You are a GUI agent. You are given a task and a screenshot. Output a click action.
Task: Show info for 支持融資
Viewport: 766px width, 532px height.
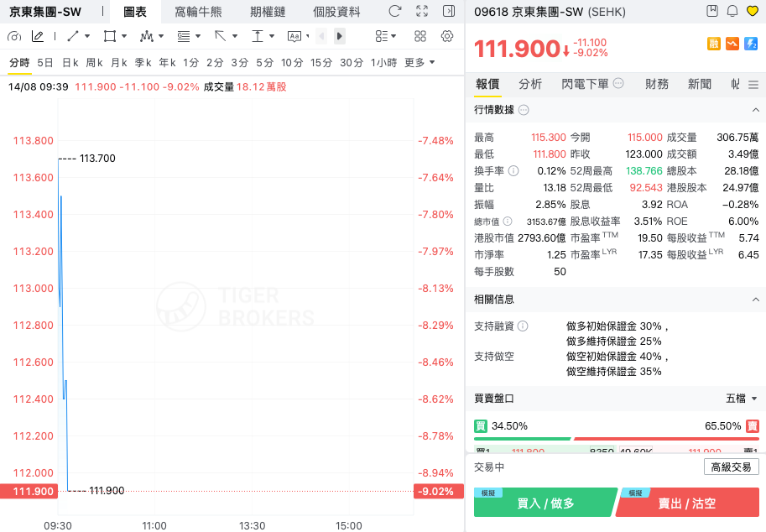tap(523, 326)
